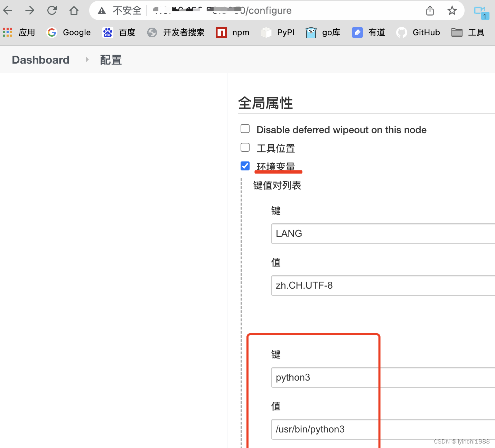Go back to the previous page
The width and height of the screenshot is (495, 448).
[8, 11]
